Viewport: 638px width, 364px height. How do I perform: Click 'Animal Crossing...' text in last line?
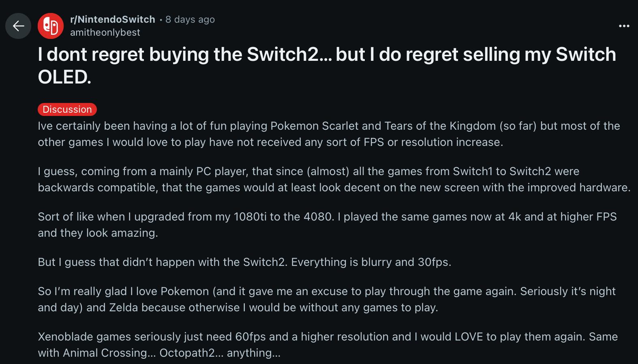click(109, 353)
